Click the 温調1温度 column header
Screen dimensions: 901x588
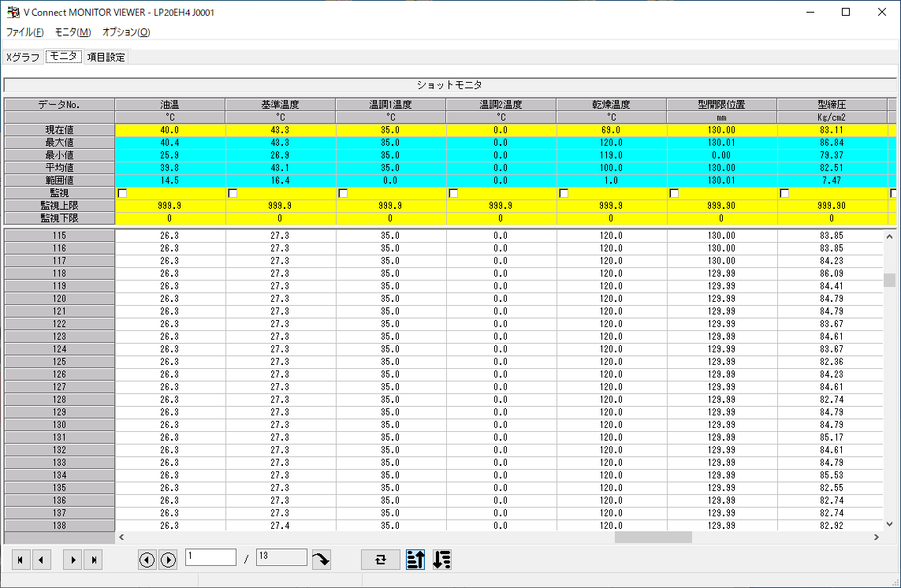click(390, 105)
